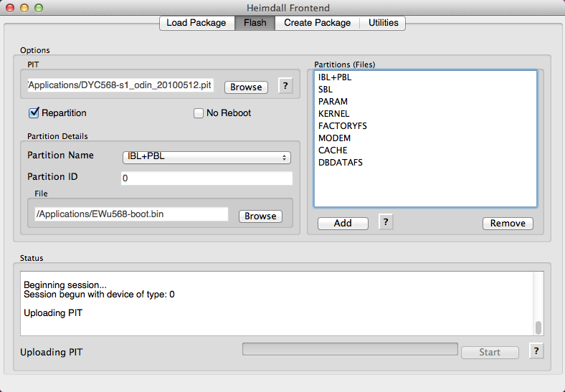Click the Partition ID input field
This screenshot has width=565, height=392.
click(206, 178)
